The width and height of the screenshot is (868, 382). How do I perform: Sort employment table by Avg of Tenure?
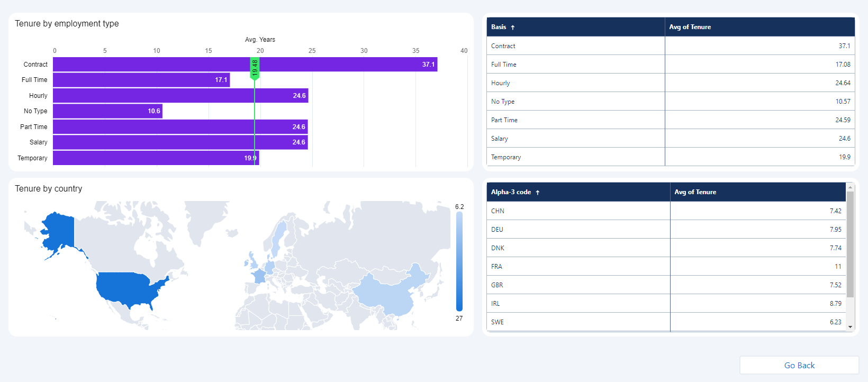pos(690,27)
